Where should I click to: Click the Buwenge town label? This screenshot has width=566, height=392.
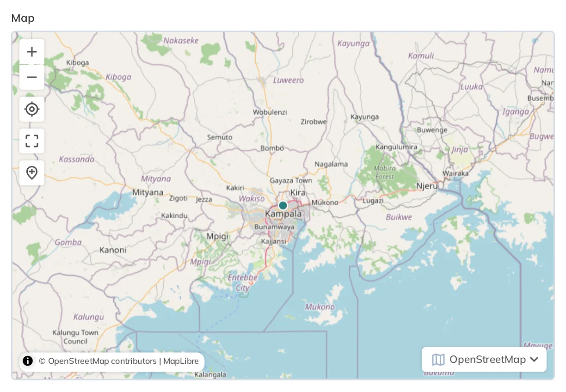pos(432,130)
